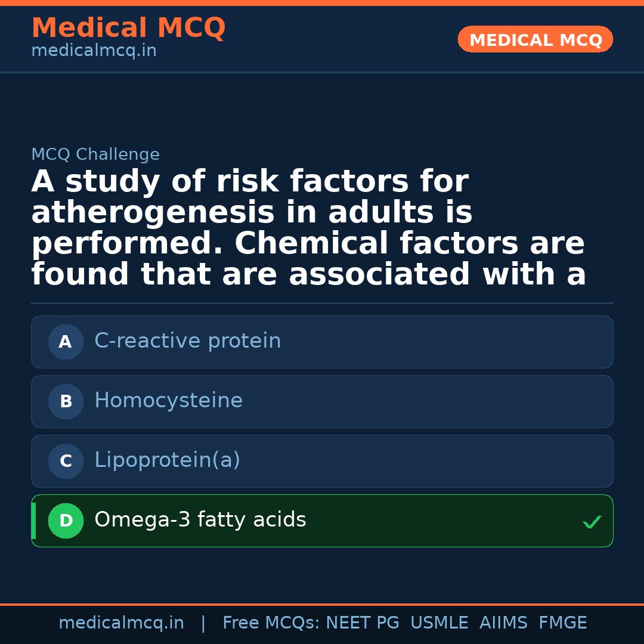
Task: Click the MCQ Challenge label
Action: tap(95, 154)
